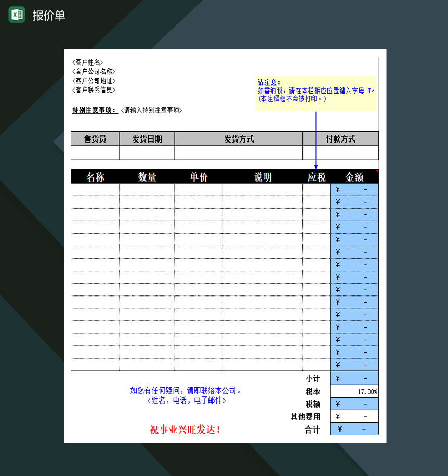This screenshot has height=476, width=448.
Task: Click the 合计 total amount cell
Action: 354,429
